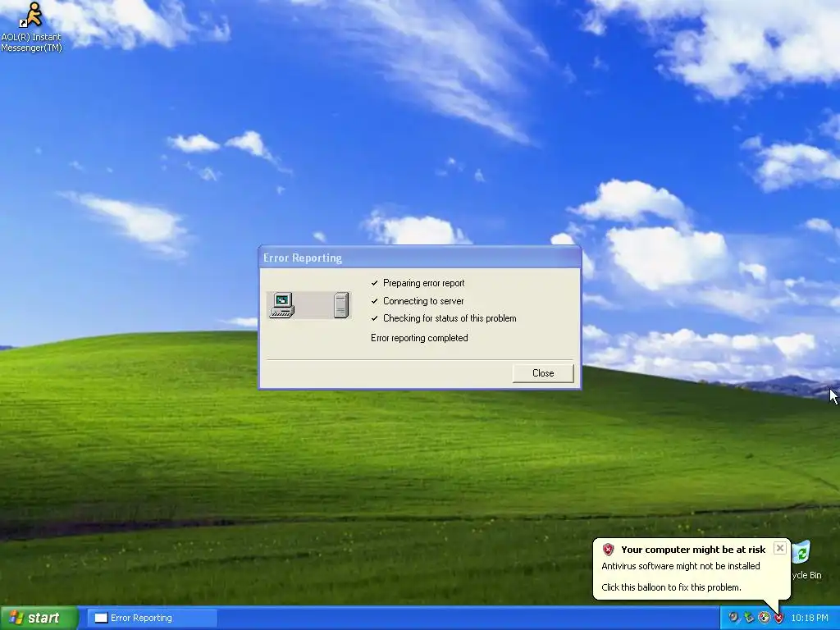The height and width of the screenshot is (630, 840).
Task: Click the server tower icon in dialog
Action: tap(340, 305)
